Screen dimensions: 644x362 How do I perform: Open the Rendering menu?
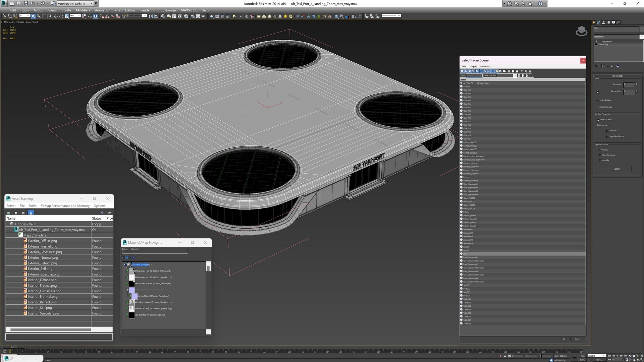148,10
